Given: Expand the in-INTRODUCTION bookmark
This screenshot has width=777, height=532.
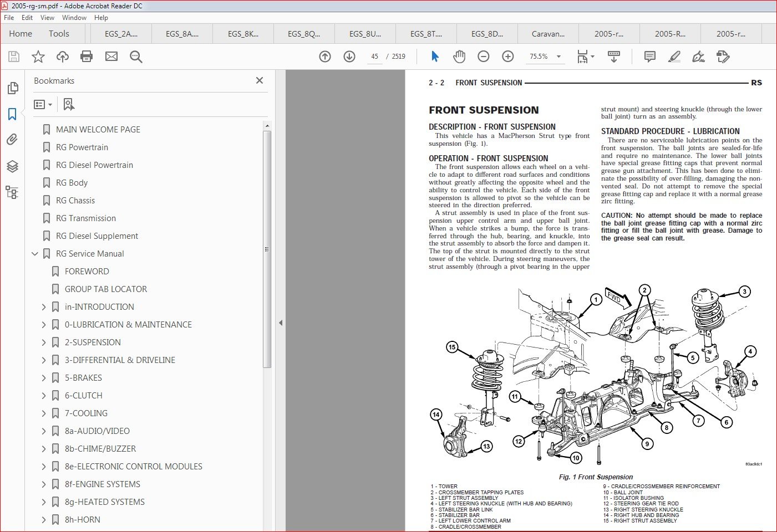Looking at the screenshot, I should pos(44,307).
